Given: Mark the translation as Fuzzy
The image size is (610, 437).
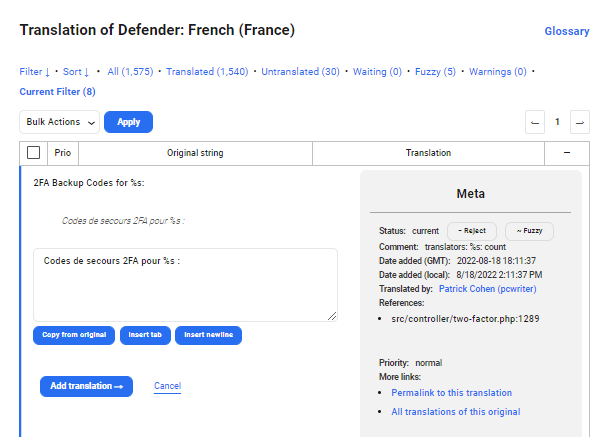Looking at the screenshot, I should (529, 231).
